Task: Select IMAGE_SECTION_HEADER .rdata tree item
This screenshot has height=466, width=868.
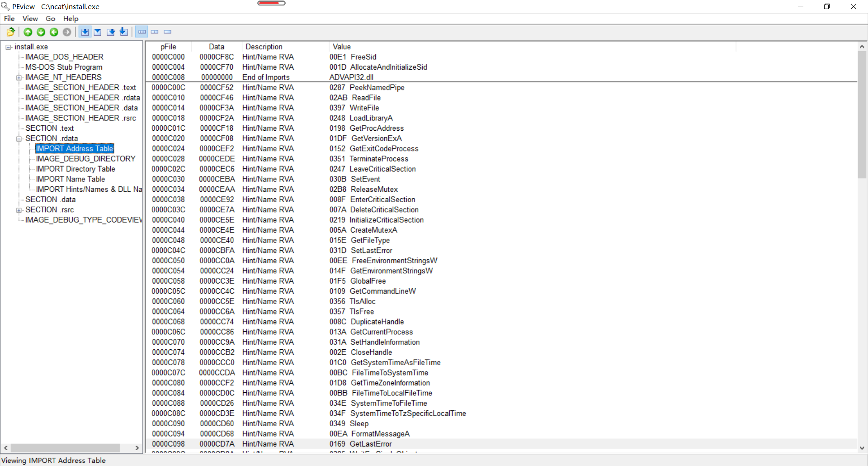Action: click(83, 98)
